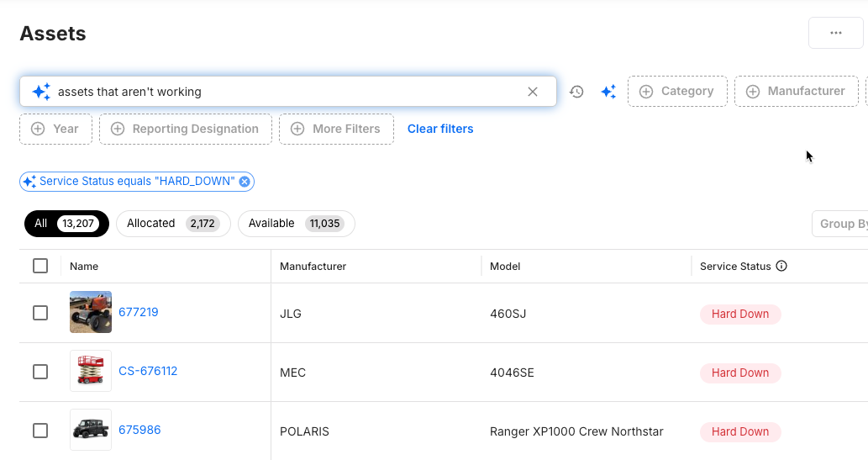Click the Clear filters link
868x460 pixels.
(x=440, y=129)
